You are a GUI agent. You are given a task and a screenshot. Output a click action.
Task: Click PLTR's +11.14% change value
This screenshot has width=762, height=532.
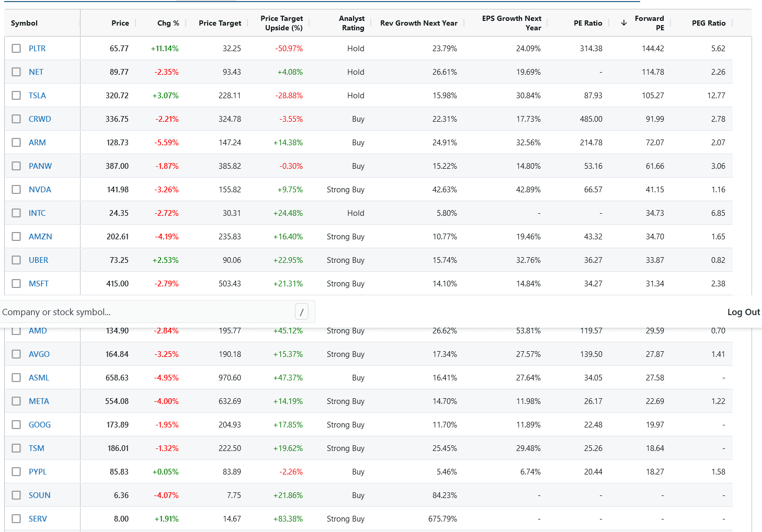point(165,48)
